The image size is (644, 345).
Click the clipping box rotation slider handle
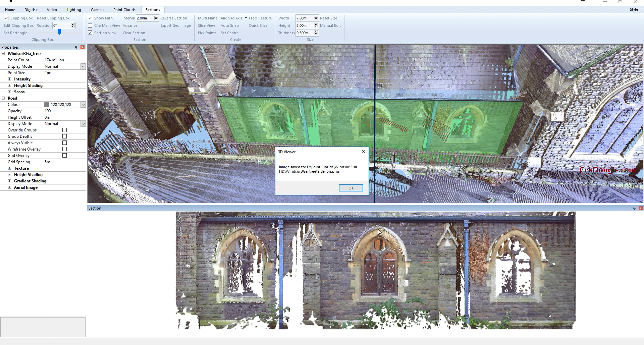pos(59,32)
